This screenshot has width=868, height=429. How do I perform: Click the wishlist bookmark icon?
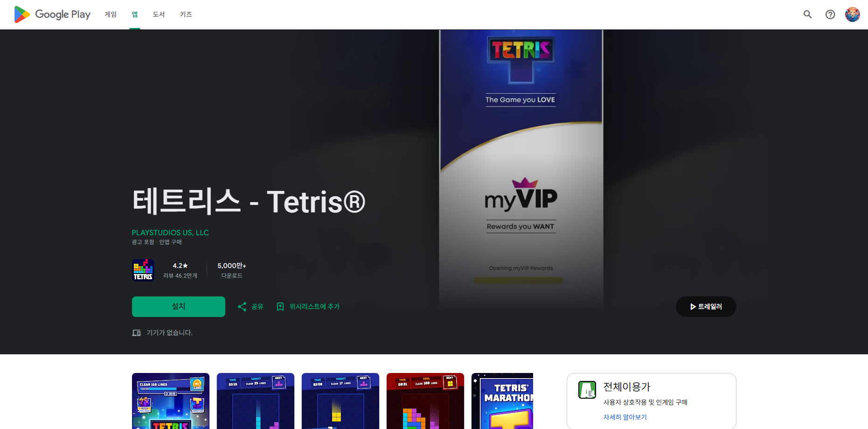(280, 307)
